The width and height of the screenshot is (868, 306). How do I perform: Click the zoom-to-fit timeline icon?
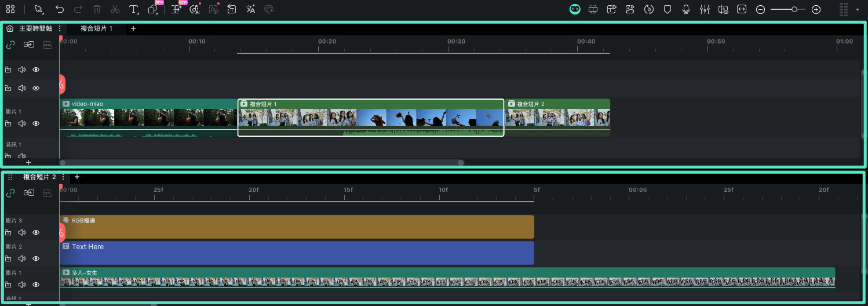[x=742, y=9]
